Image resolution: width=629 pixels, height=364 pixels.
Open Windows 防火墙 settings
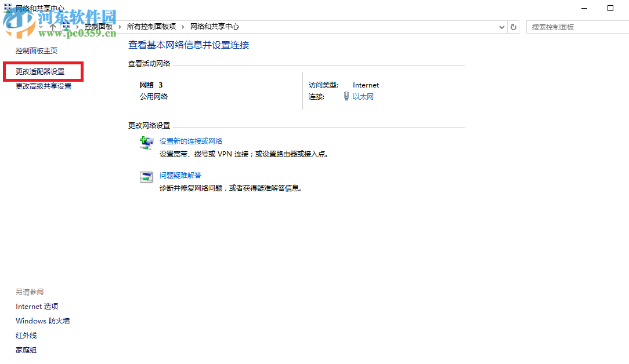(42, 321)
